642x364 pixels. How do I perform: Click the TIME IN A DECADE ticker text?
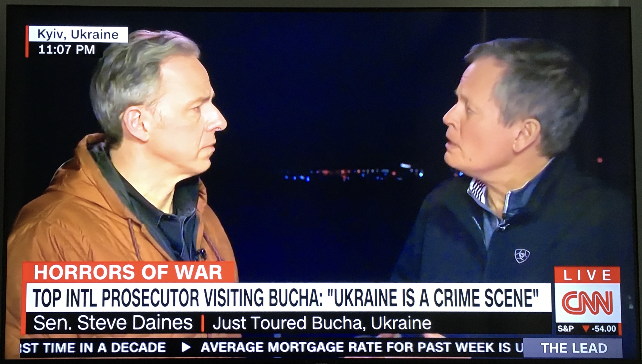click(x=93, y=347)
